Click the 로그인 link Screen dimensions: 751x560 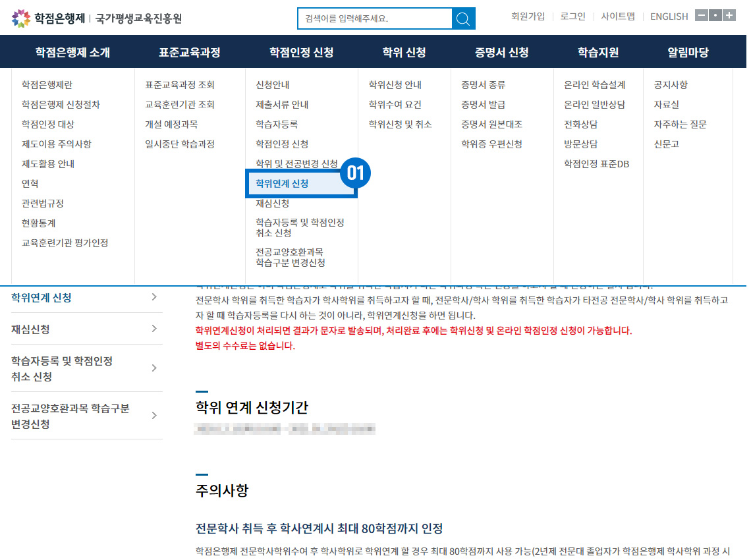point(572,16)
